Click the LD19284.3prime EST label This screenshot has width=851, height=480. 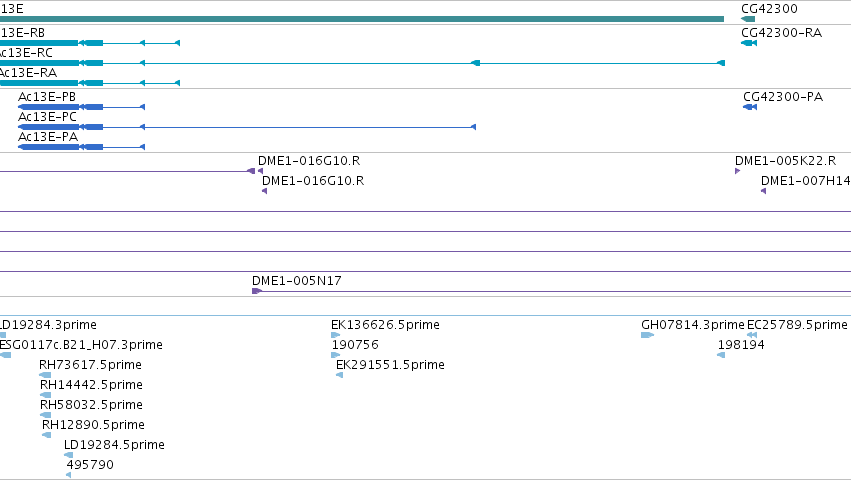point(48,325)
